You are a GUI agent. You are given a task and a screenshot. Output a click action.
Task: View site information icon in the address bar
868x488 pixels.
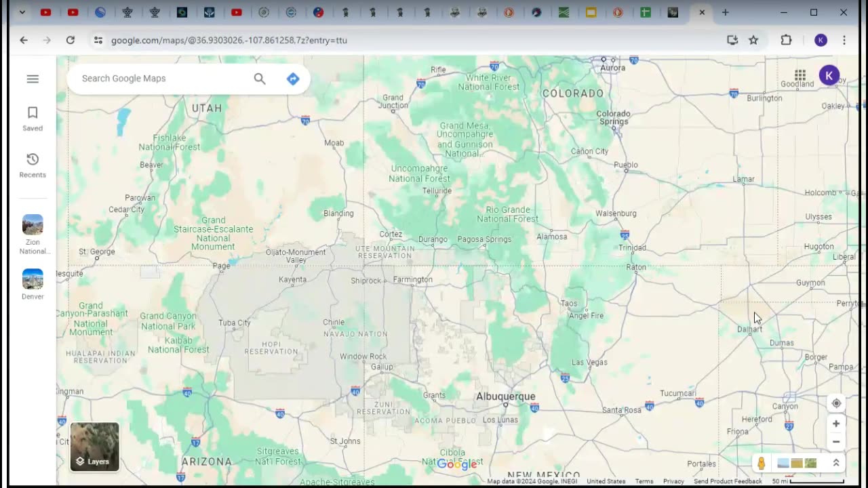[x=98, y=40]
